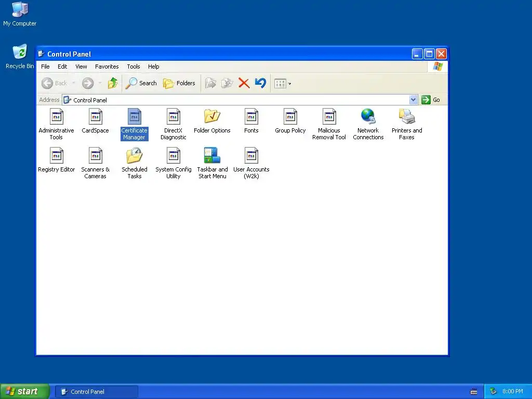Select the Network Connections icon

point(368,117)
